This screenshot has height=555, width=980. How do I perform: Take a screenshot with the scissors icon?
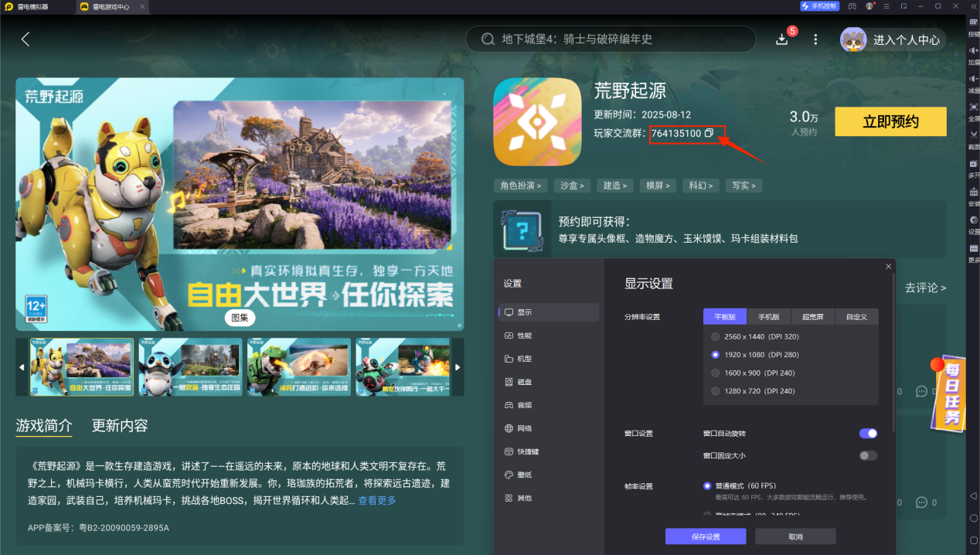pyautogui.click(x=973, y=139)
